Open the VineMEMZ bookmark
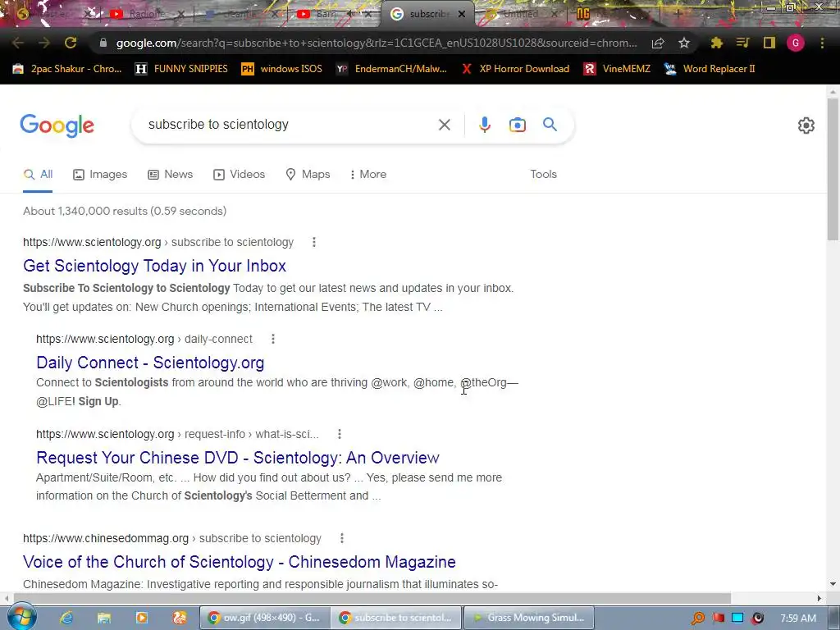 coord(617,69)
